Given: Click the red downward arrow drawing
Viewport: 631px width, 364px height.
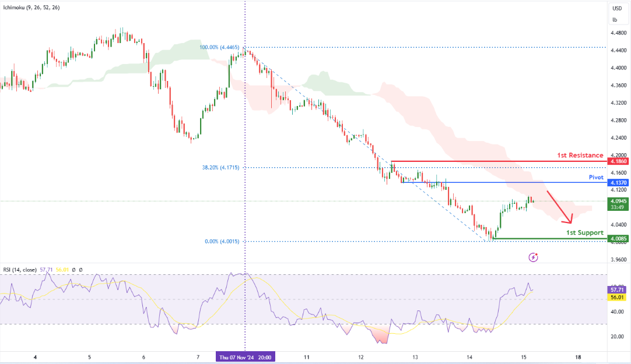Looking at the screenshot, I should tap(559, 207).
